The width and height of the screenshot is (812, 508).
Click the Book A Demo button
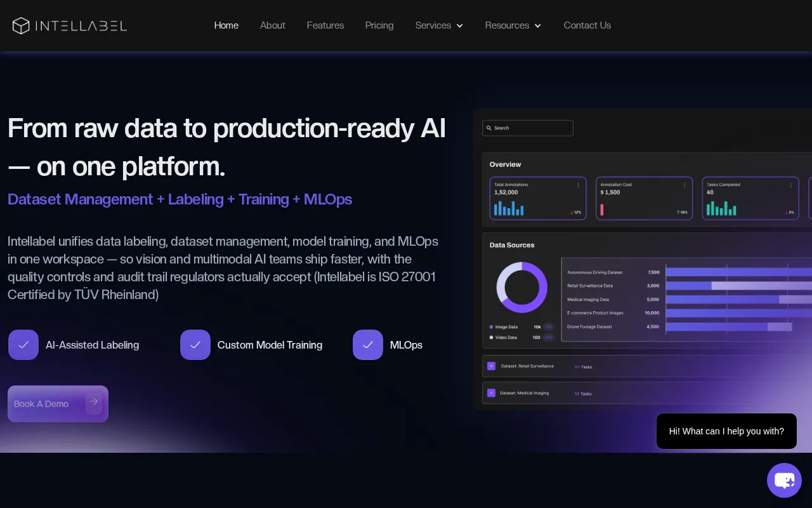(x=58, y=404)
